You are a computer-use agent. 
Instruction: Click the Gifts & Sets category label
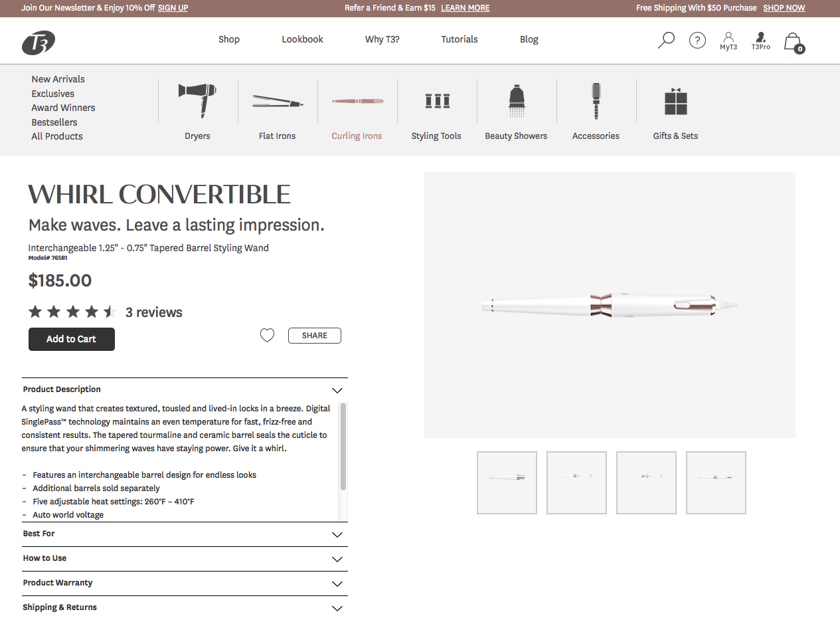pos(676,136)
